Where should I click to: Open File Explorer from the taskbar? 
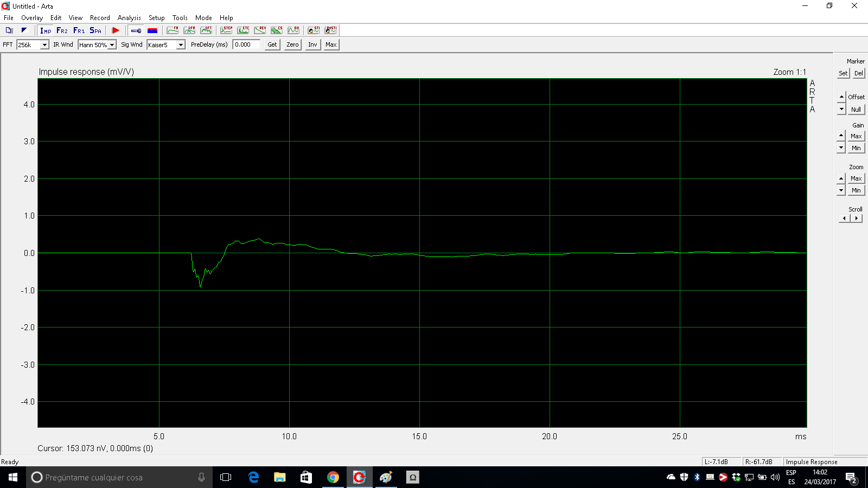click(279, 477)
